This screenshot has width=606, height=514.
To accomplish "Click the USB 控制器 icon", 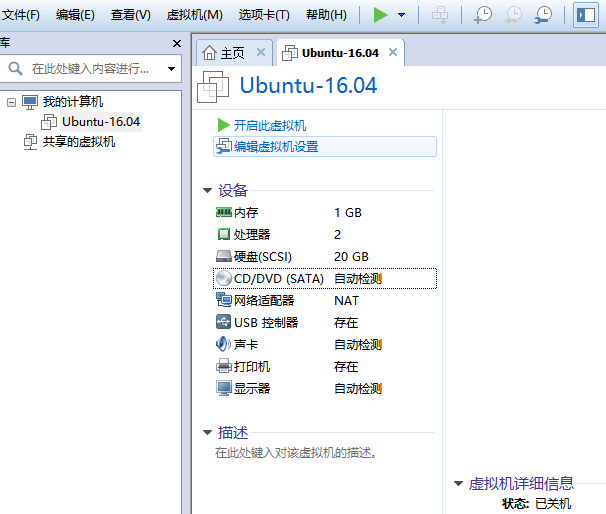I will pyautogui.click(x=223, y=322).
